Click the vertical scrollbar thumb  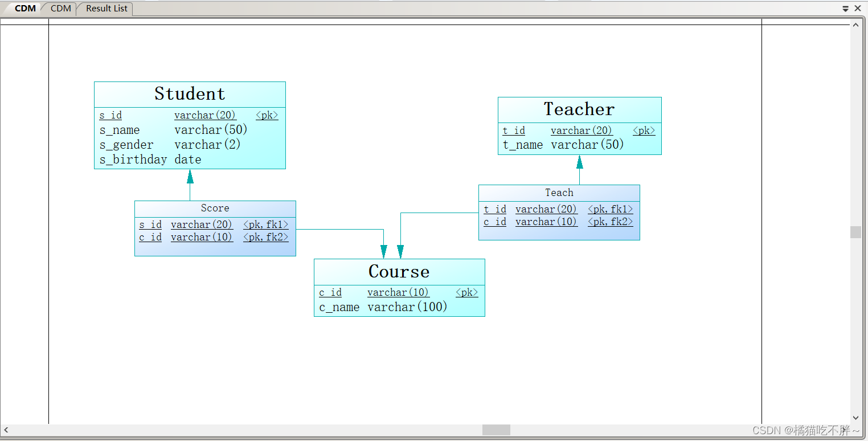tap(856, 232)
